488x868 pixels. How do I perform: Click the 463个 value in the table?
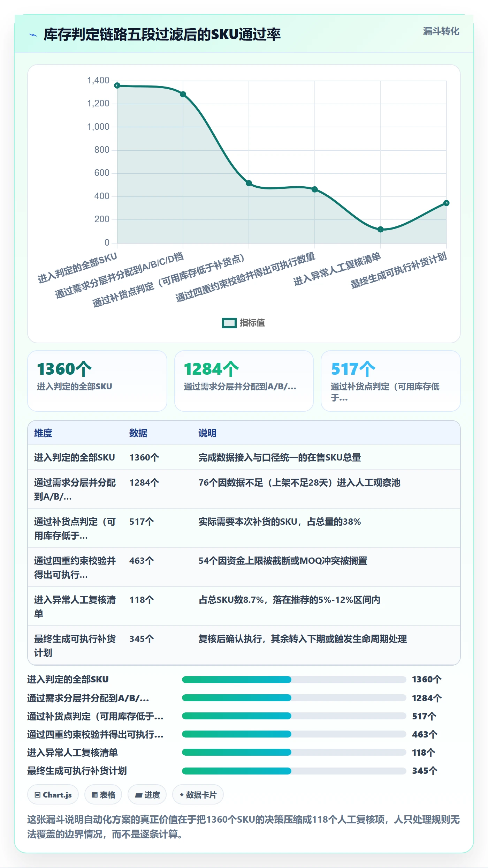click(x=142, y=561)
